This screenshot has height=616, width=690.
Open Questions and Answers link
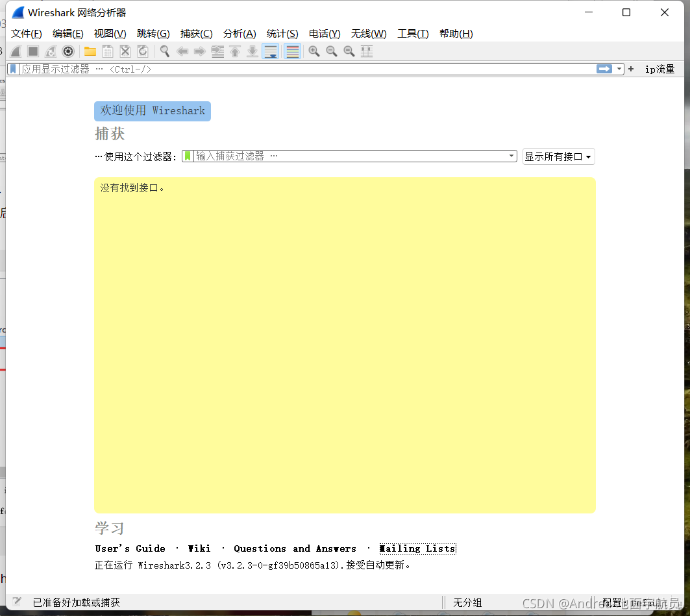pos(295,548)
